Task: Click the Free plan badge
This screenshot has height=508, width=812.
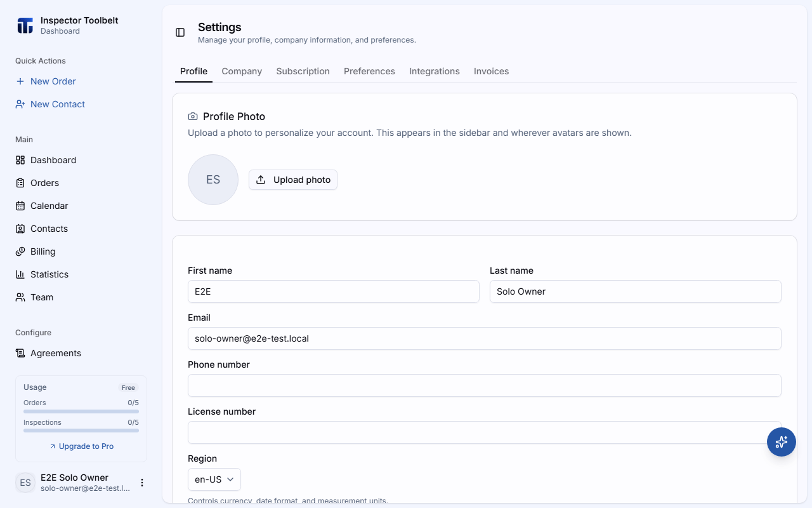Action: tap(128, 387)
